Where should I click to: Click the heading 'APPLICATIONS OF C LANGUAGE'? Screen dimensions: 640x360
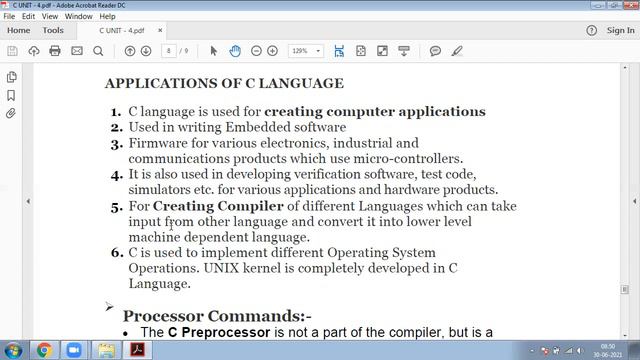coord(224,83)
